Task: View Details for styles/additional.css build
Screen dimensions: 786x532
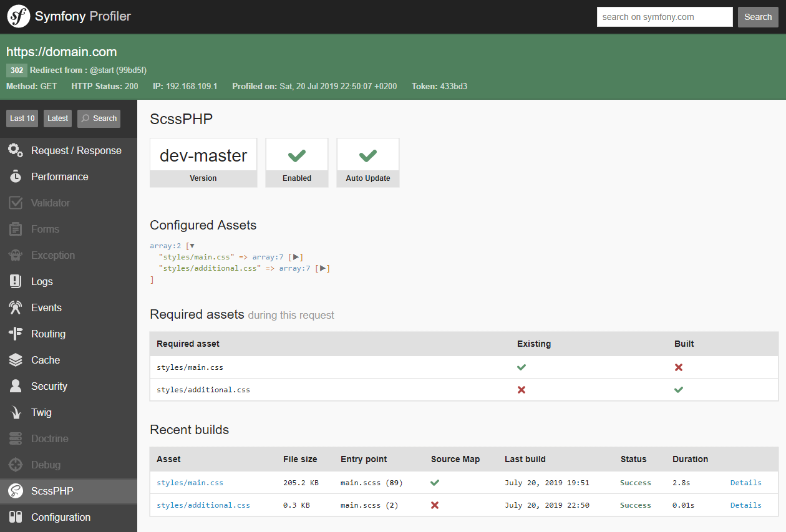Action: (x=746, y=505)
